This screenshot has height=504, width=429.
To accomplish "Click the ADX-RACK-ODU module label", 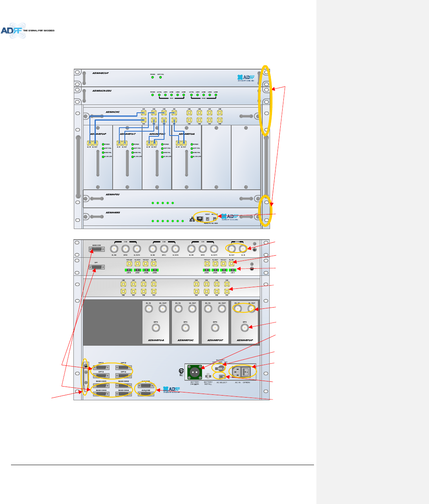I will click(102, 91).
